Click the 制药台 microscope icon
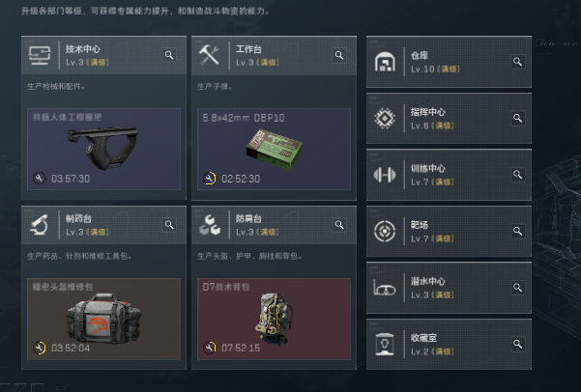Viewport: 581px width, 392px height. pos(40,225)
